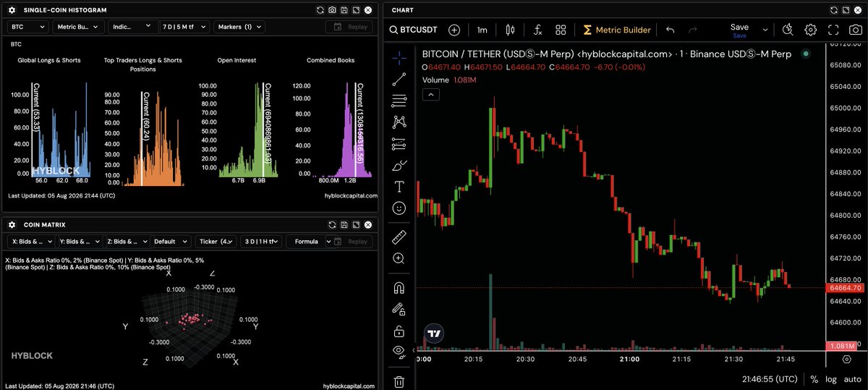
Task: Redo chart action
Action: point(693,30)
